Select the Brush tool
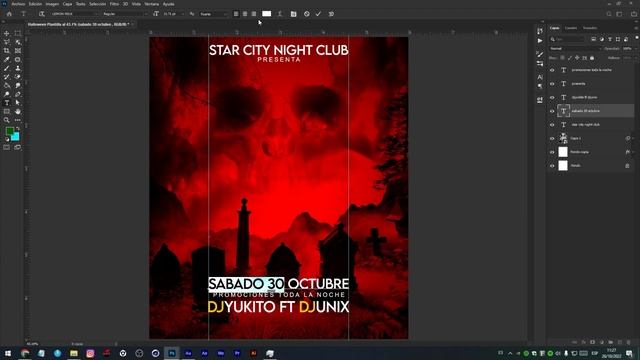640x360 pixels. [7, 68]
